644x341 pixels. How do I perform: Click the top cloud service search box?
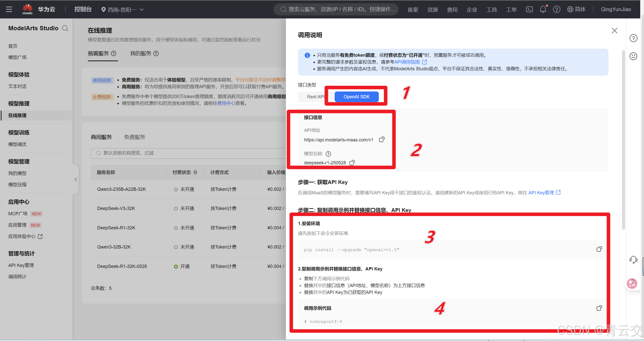336,9
